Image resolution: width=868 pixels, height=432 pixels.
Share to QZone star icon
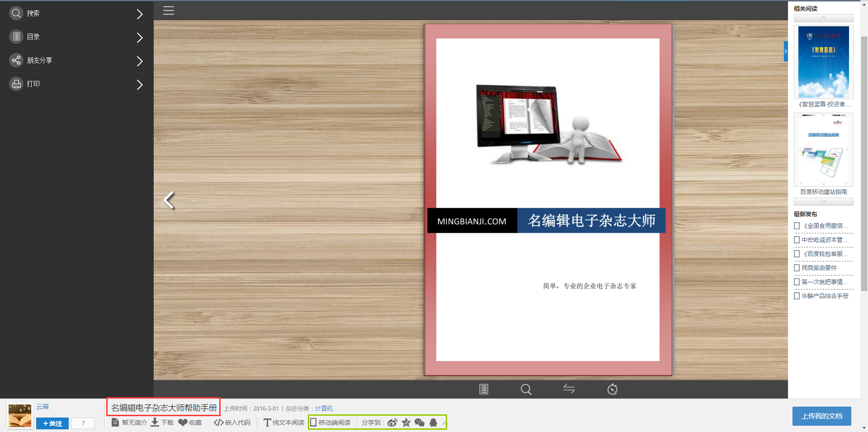[406, 423]
